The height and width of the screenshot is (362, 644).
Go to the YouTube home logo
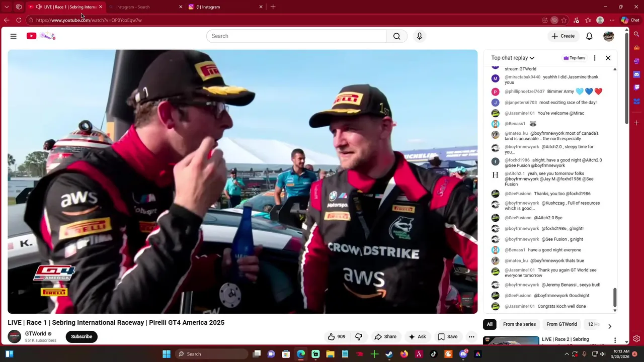coord(40,36)
